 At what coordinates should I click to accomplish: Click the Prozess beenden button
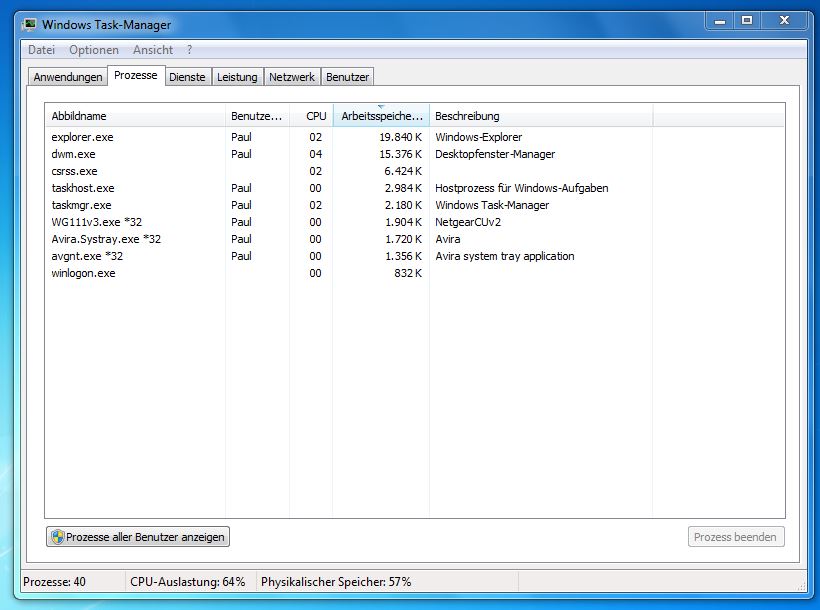[736, 537]
